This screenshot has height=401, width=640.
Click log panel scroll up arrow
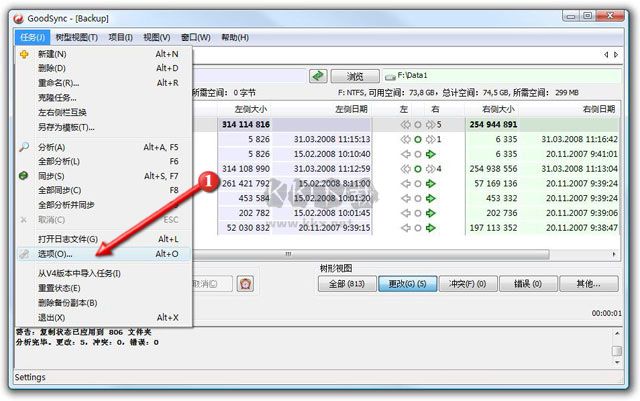(x=617, y=334)
